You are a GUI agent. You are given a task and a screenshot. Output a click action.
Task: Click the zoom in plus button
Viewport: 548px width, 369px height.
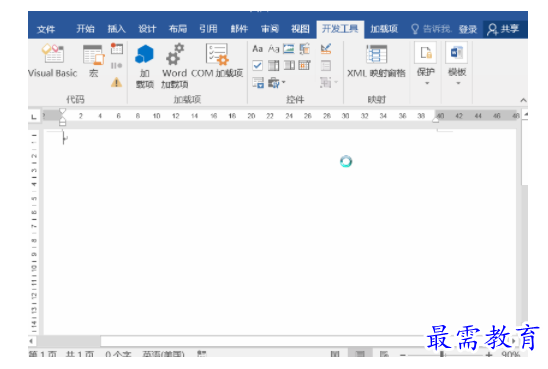(x=489, y=355)
